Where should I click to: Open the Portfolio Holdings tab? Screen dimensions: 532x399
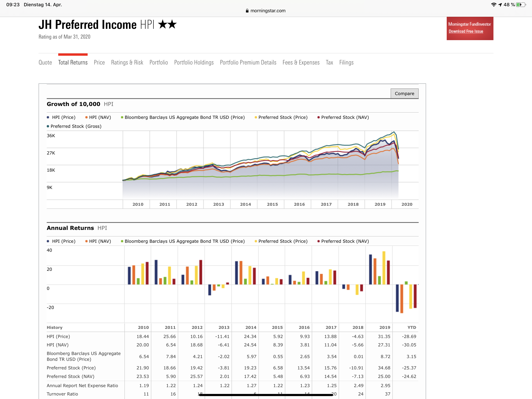[194, 63]
